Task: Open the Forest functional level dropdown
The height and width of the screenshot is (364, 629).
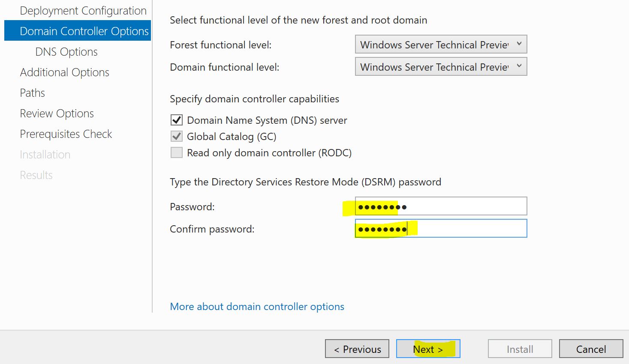Action: pos(441,45)
